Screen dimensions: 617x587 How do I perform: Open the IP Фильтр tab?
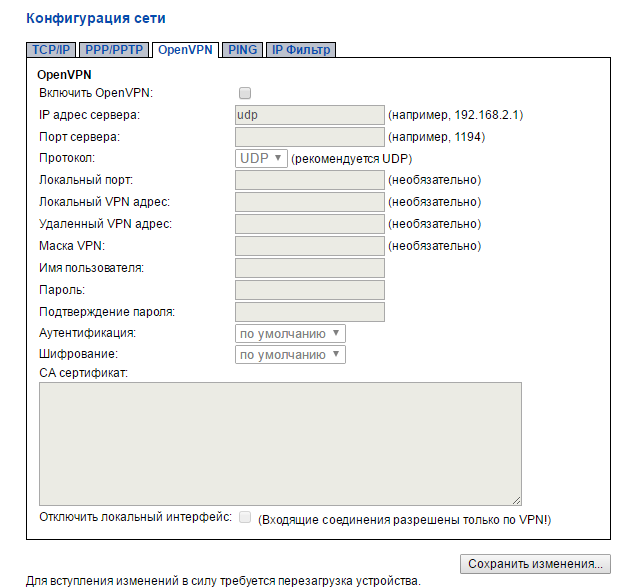pos(301,50)
